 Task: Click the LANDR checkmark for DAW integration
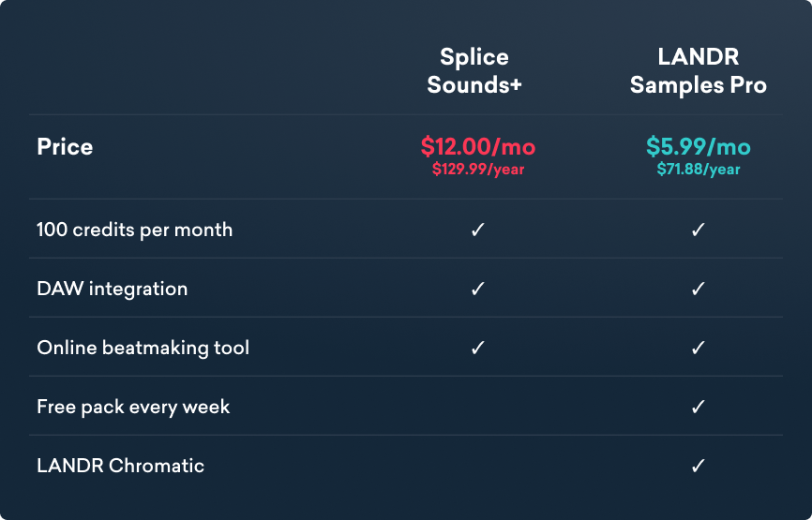(x=698, y=289)
